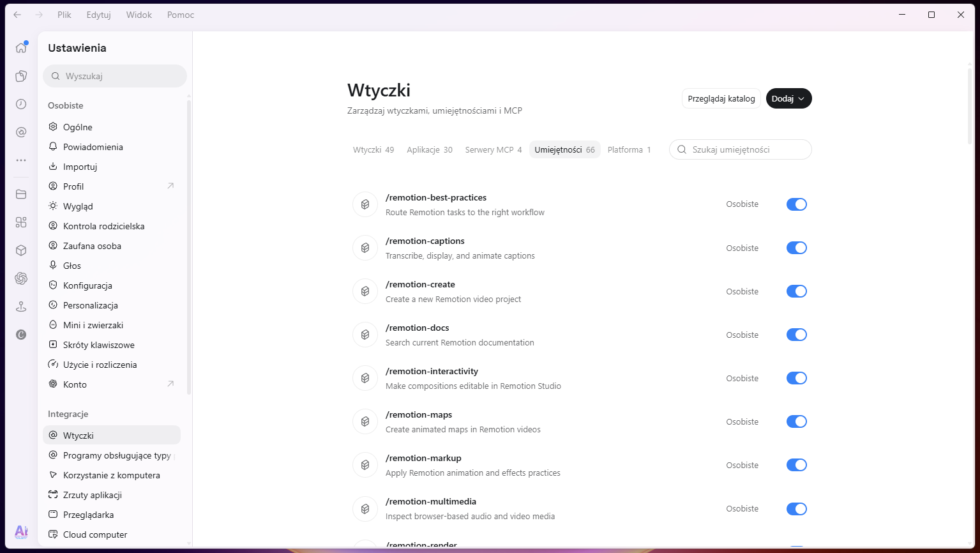Switch to the Aplikacje tab
This screenshot has width=980, height=553.
tap(430, 150)
